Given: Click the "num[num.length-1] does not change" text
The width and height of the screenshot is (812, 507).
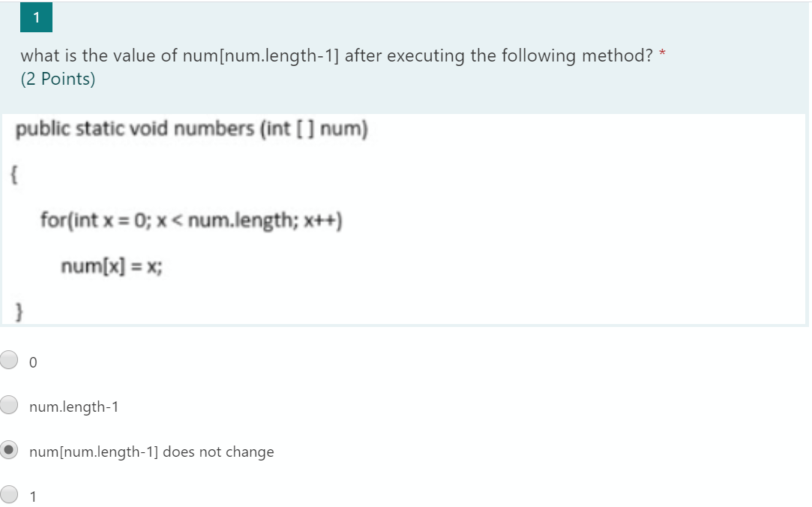Looking at the screenshot, I should coord(151,451).
